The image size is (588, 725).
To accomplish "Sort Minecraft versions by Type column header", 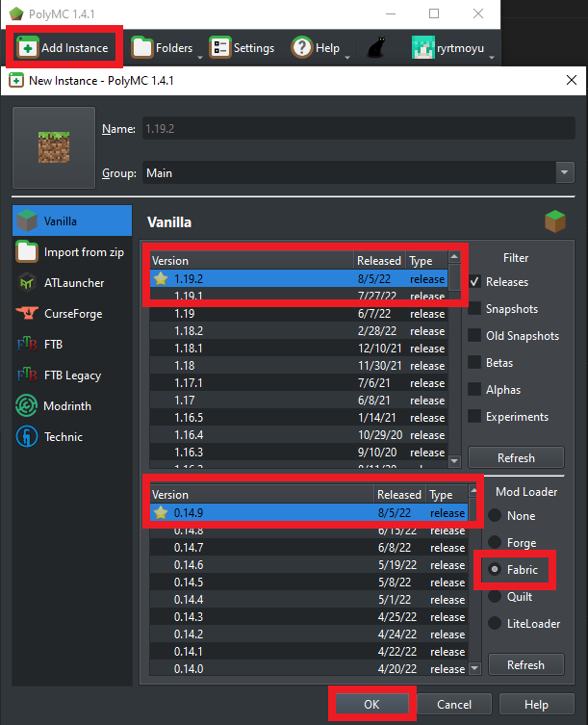I will tap(426, 261).
